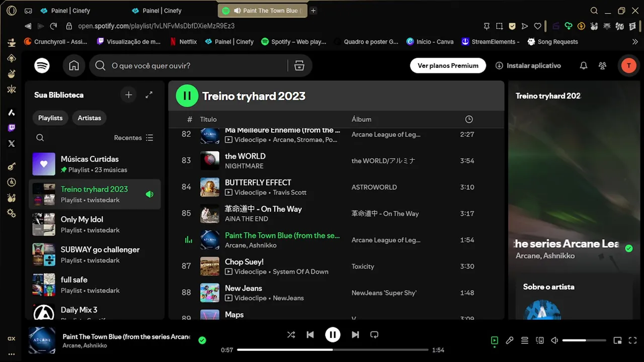644x362 pixels.
Task: Open Treino tryhard 2023 in library
Action: point(95,194)
